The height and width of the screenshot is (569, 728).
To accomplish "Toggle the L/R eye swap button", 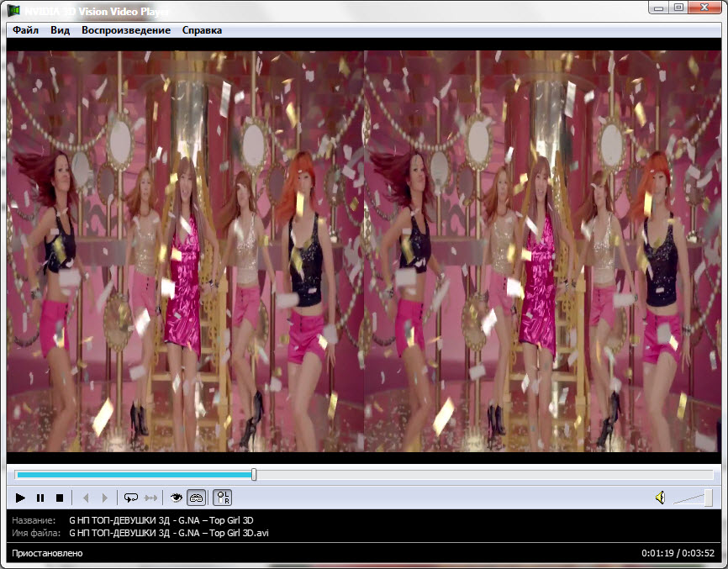I will click(x=223, y=498).
